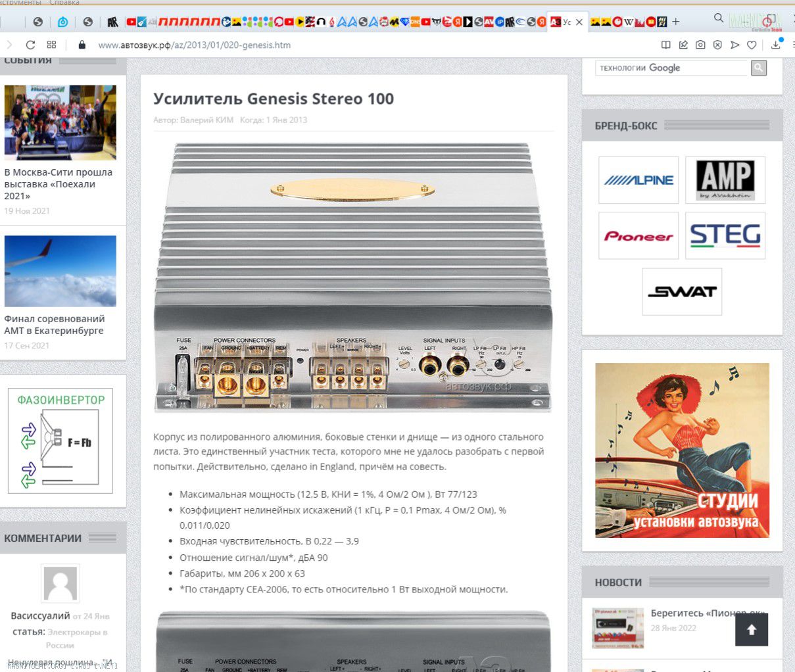The height and width of the screenshot is (672, 795).
Task: Open the ad blocker shield icon
Action: coord(717,45)
